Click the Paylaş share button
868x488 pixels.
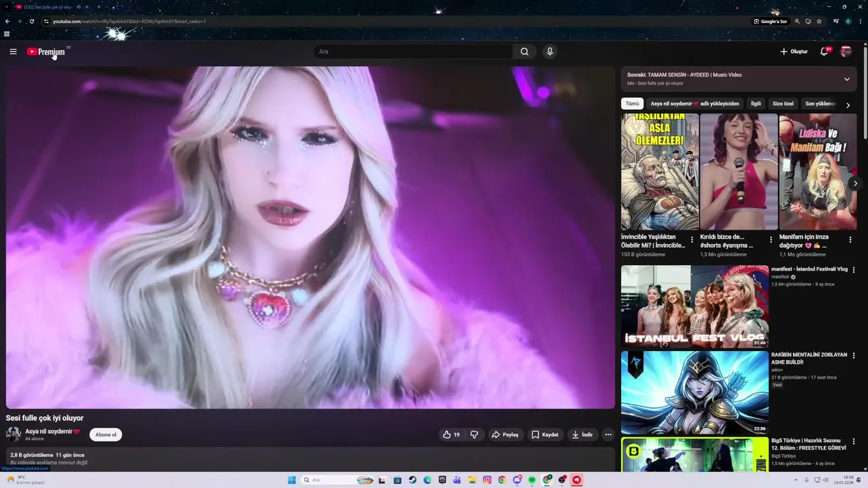(x=505, y=434)
